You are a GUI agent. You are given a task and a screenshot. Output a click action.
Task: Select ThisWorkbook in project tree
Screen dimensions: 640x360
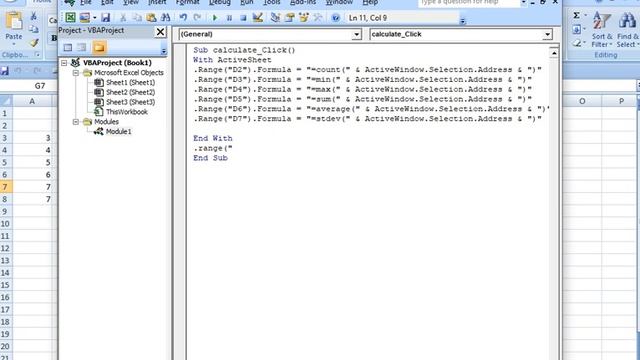pyautogui.click(x=127, y=112)
